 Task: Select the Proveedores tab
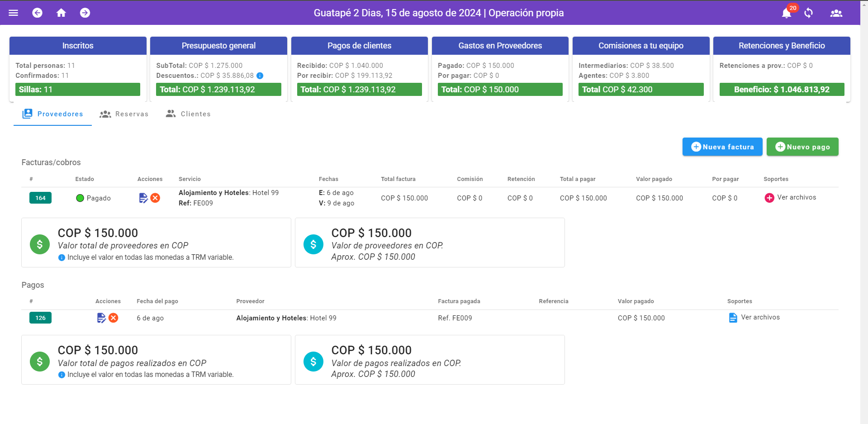53,114
